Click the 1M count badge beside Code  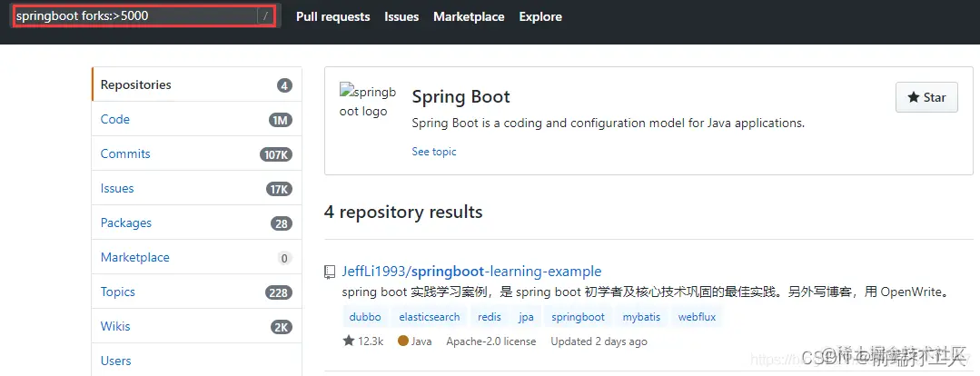tap(281, 120)
